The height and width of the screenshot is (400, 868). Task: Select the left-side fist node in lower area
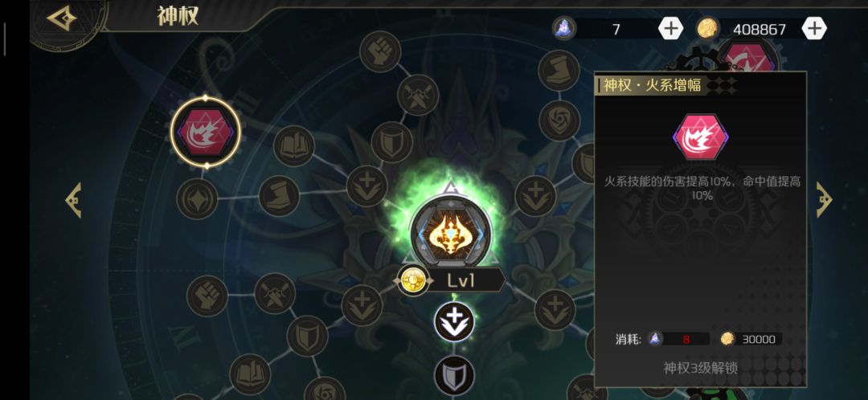pyautogui.click(x=207, y=296)
